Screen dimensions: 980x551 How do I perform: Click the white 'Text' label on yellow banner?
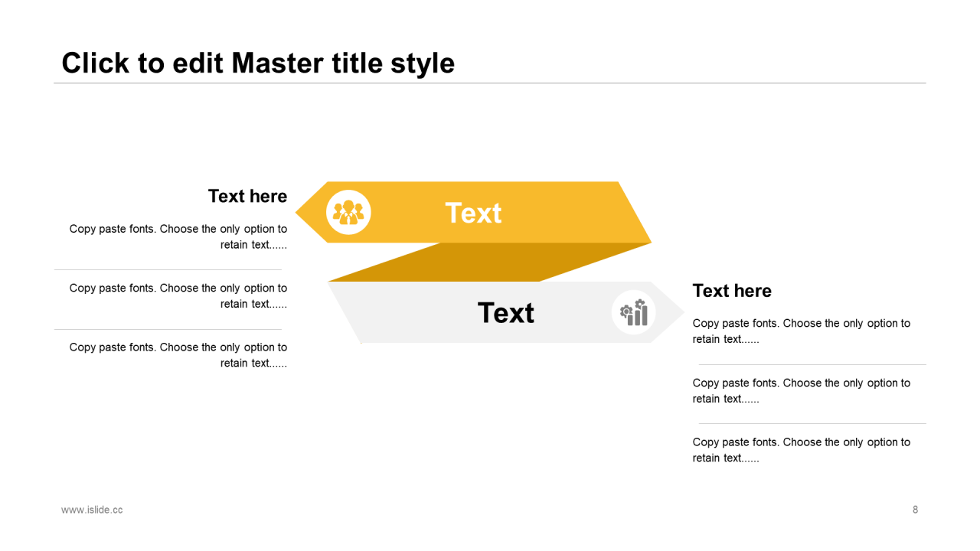pyautogui.click(x=473, y=213)
